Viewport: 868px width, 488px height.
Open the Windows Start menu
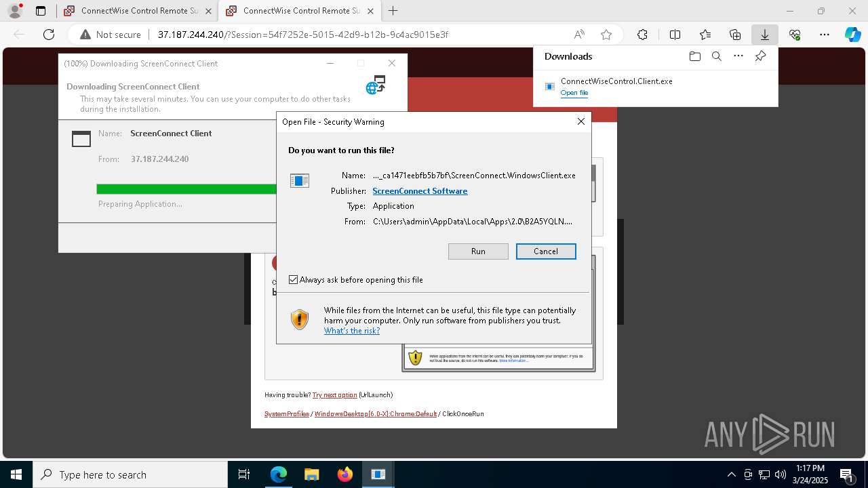(x=16, y=474)
